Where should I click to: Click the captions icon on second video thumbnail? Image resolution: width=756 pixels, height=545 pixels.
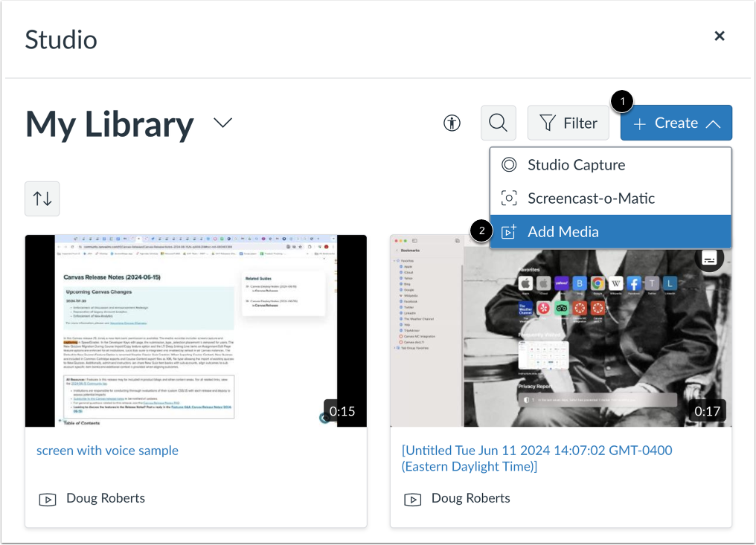click(709, 258)
